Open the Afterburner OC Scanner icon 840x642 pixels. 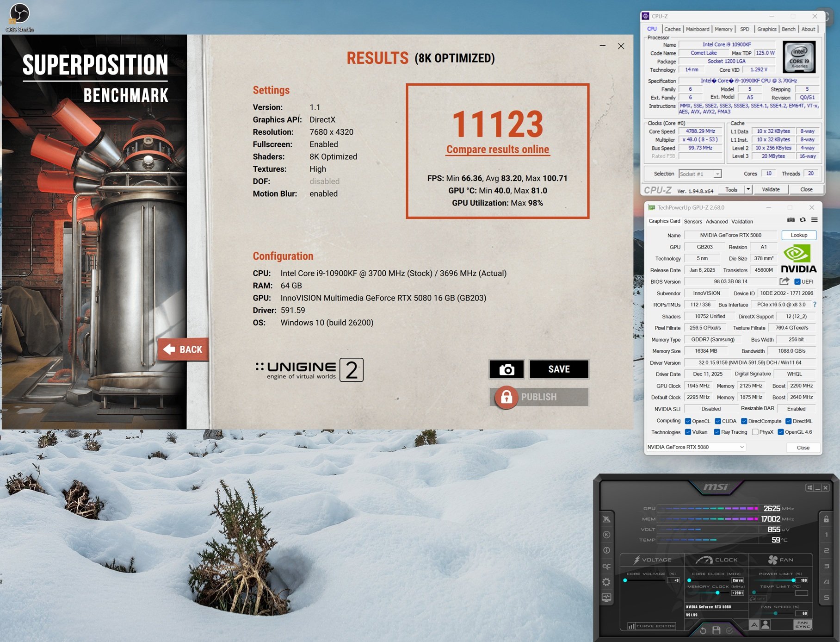pos(606,566)
